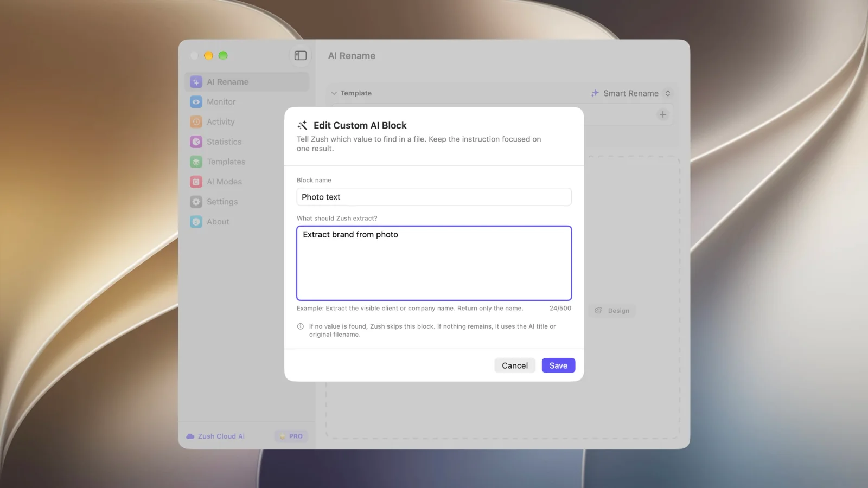Click the About info icon in sidebar
The width and height of the screenshot is (868, 488).
pos(196,222)
